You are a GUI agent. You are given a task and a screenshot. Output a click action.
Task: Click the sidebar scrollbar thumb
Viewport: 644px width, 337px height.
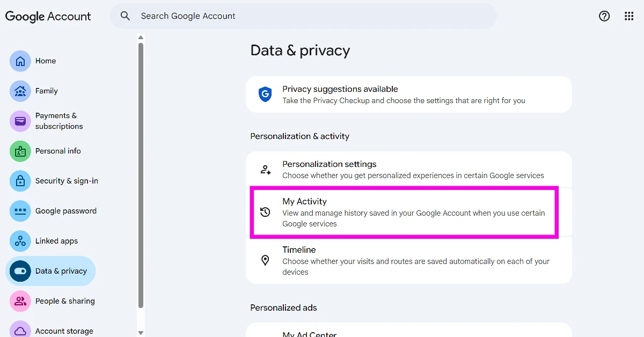[141, 175]
